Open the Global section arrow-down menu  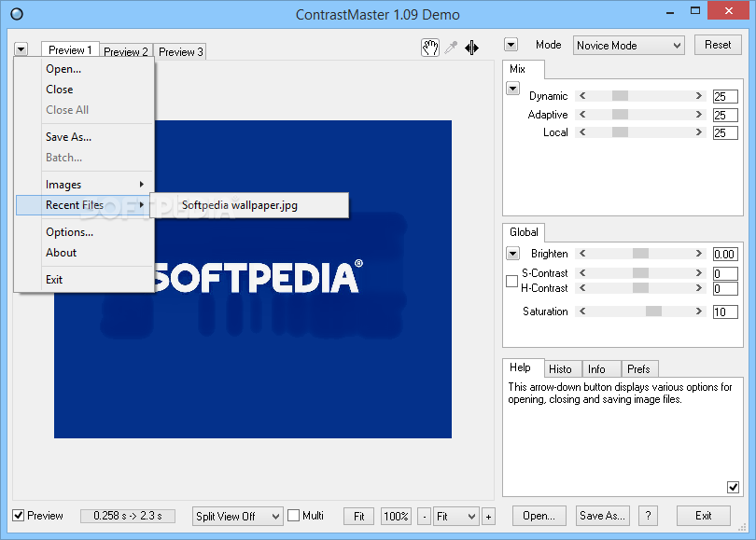click(x=513, y=254)
